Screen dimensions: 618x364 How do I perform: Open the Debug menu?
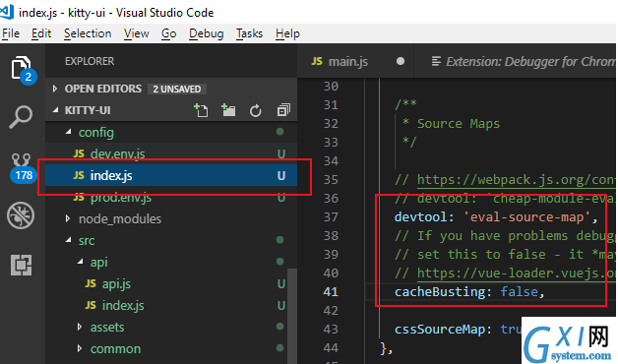tap(206, 33)
